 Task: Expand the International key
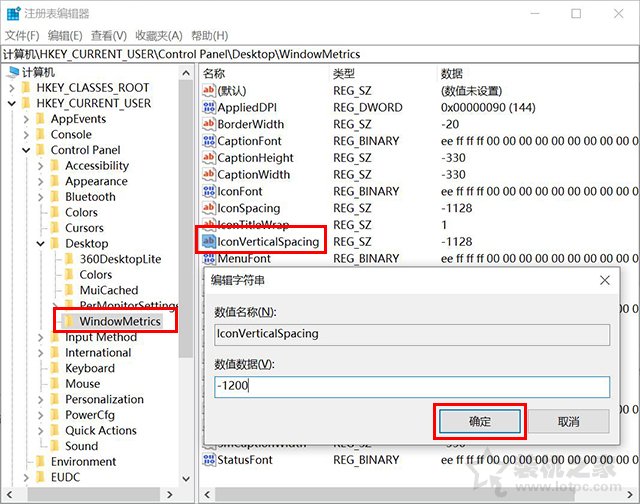(x=40, y=353)
